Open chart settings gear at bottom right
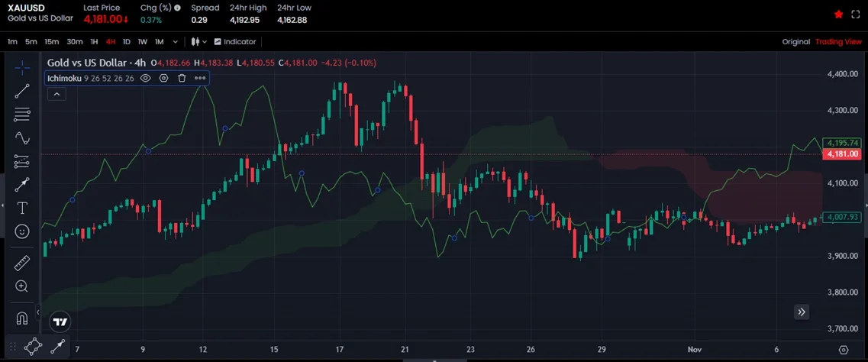This screenshot has height=362, width=868. tap(844, 349)
